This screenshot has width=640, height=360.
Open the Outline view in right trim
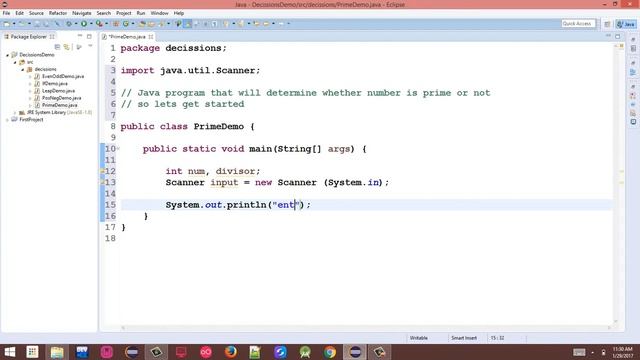[x=633, y=72]
